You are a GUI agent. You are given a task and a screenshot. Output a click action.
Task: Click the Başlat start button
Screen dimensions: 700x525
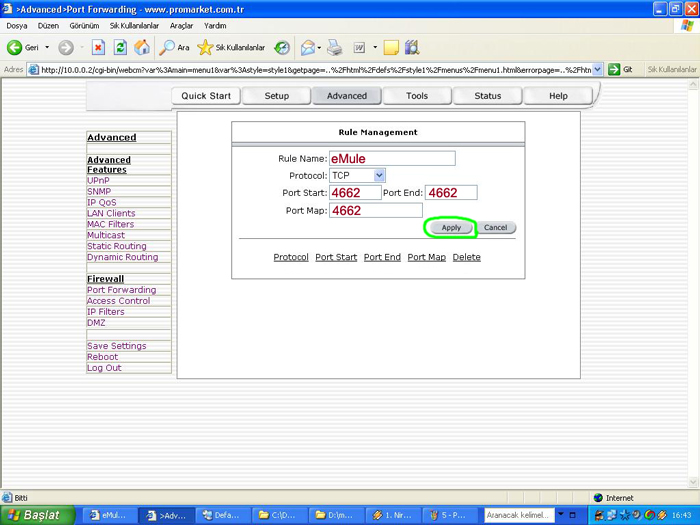pyautogui.click(x=38, y=515)
